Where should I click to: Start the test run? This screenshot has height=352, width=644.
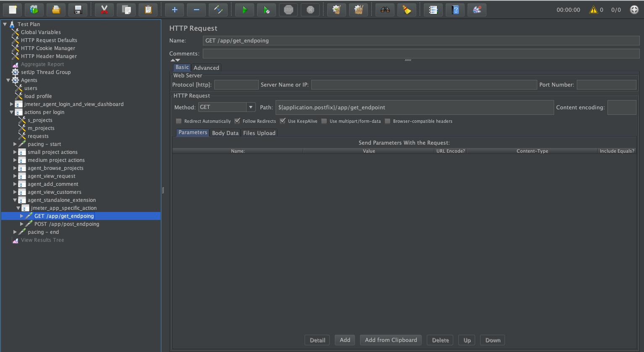244,9
